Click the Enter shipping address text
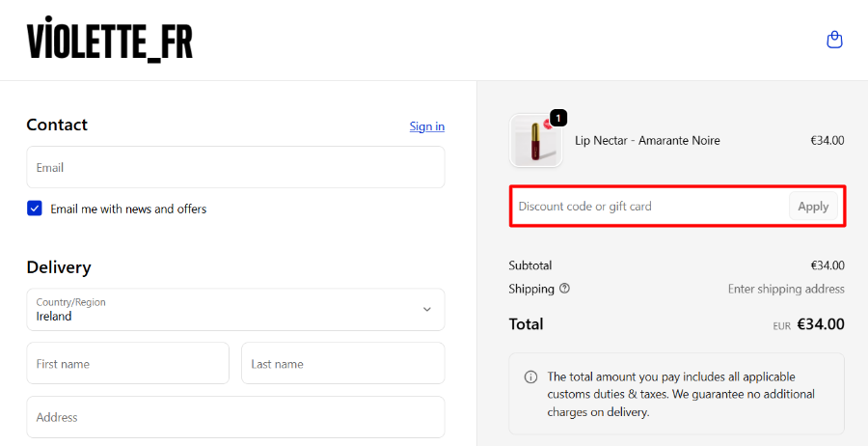 (x=786, y=290)
